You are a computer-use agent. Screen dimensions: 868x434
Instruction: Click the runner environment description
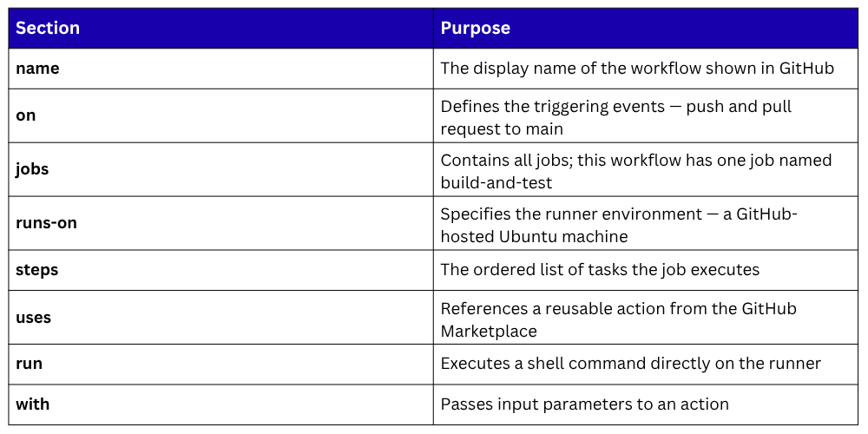tap(618, 225)
